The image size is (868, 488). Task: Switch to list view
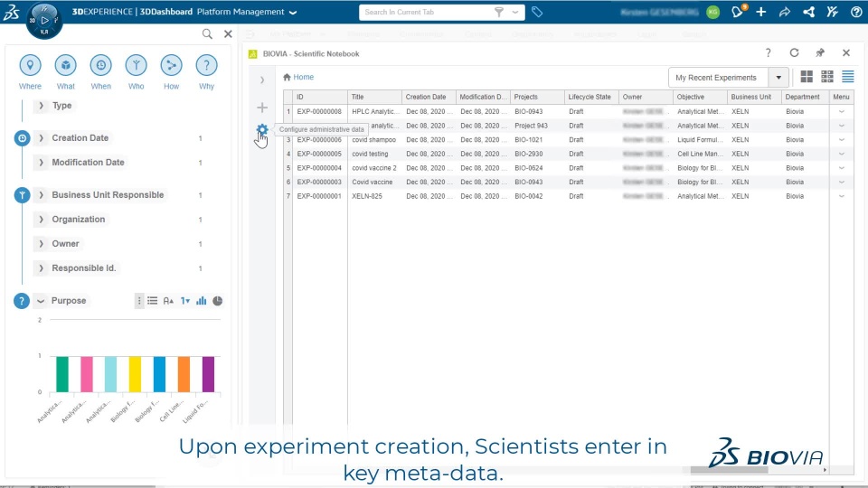[x=847, y=77]
